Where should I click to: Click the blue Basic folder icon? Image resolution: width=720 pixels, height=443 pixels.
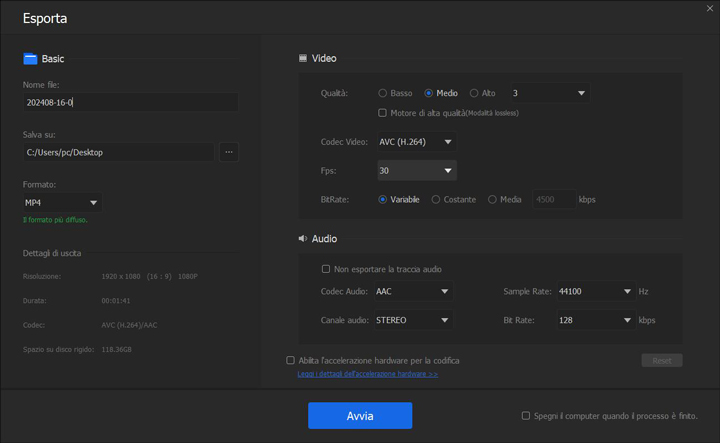(30, 59)
